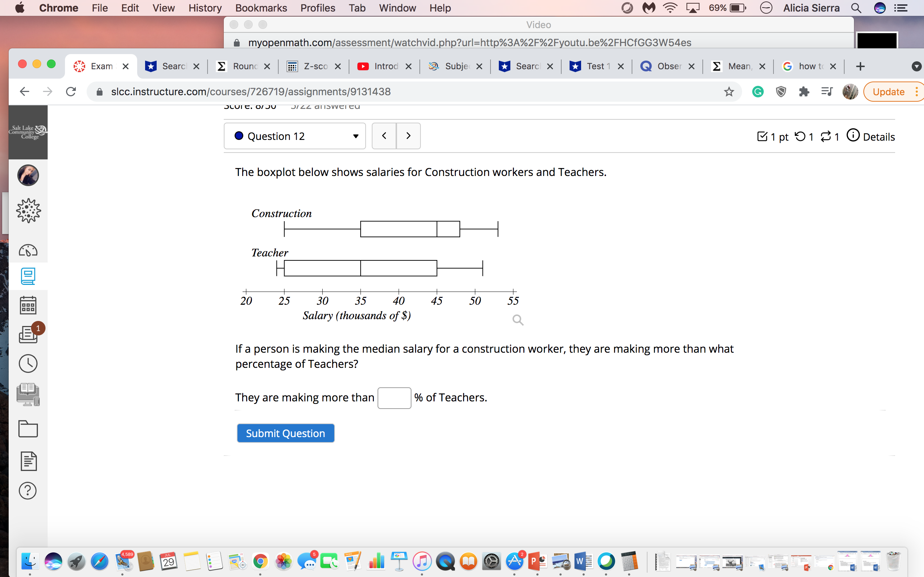Open Canvas Calendar icon in sidebar
Viewport: 924px width, 577px height.
click(x=28, y=305)
